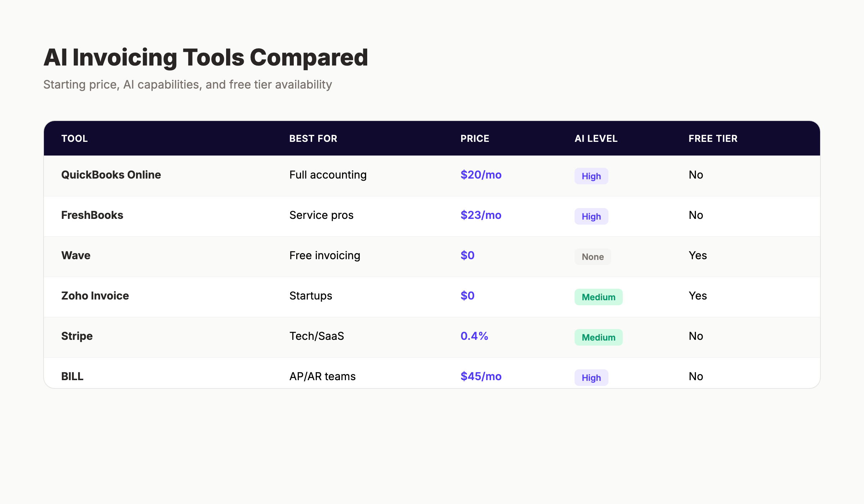The height and width of the screenshot is (504, 864).
Task: Click the AI LEVEL column header
Action: [x=596, y=139]
